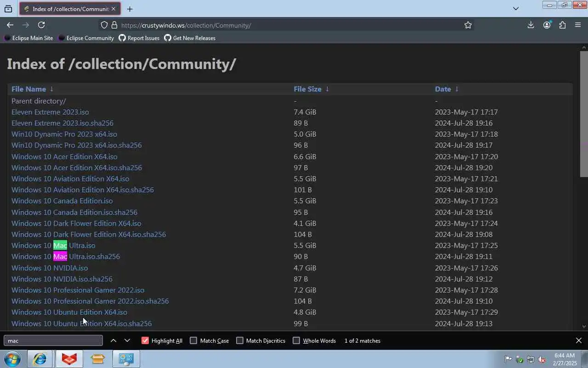Open the network tray icon

tap(531, 359)
